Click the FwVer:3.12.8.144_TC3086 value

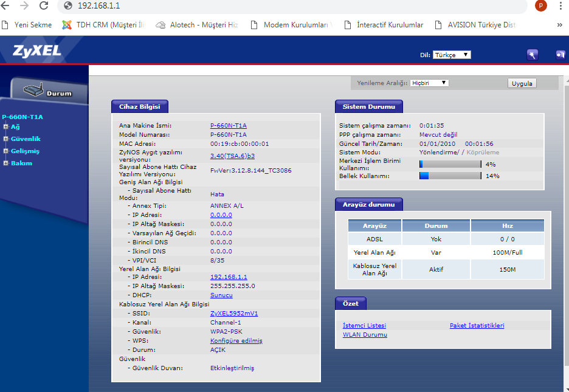tap(250, 170)
